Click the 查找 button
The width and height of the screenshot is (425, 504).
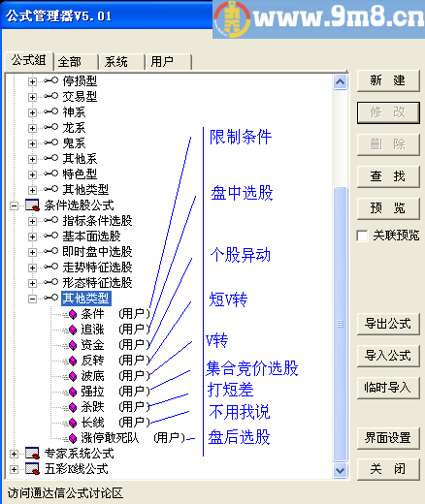coord(388,176)
